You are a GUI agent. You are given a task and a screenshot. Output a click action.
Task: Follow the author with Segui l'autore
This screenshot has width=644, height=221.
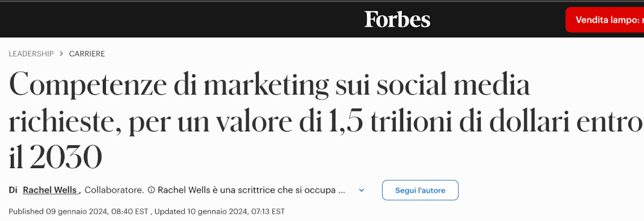point(420,190)
